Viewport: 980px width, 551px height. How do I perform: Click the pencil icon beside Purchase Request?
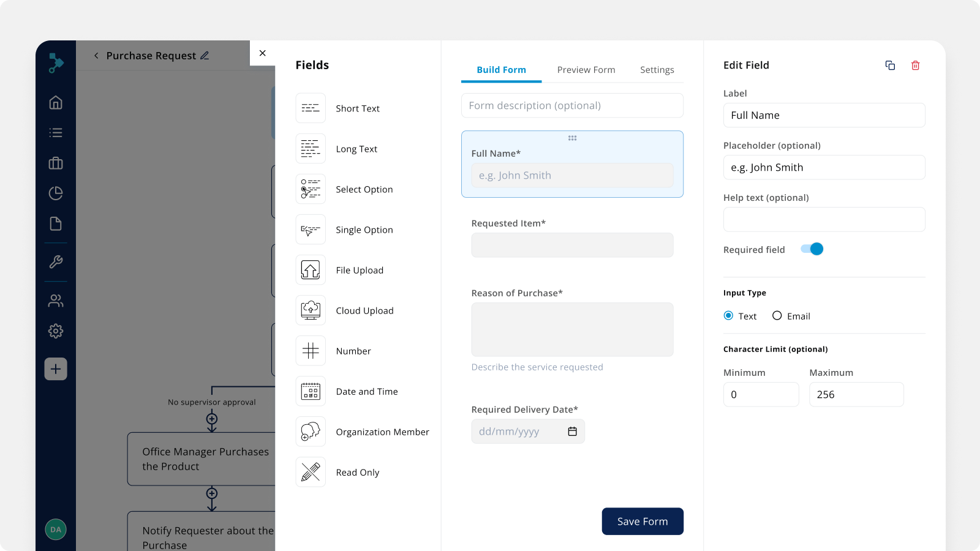205,56
